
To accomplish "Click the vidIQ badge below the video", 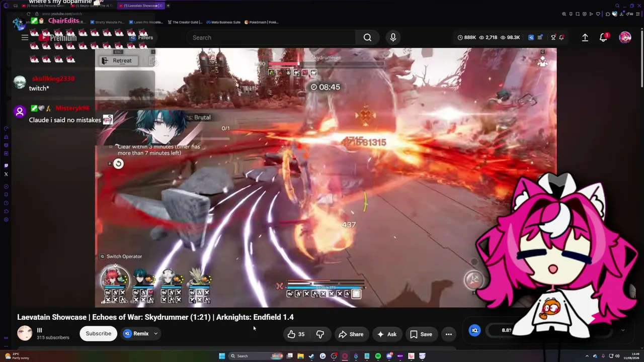I will (x=474, y=330).
